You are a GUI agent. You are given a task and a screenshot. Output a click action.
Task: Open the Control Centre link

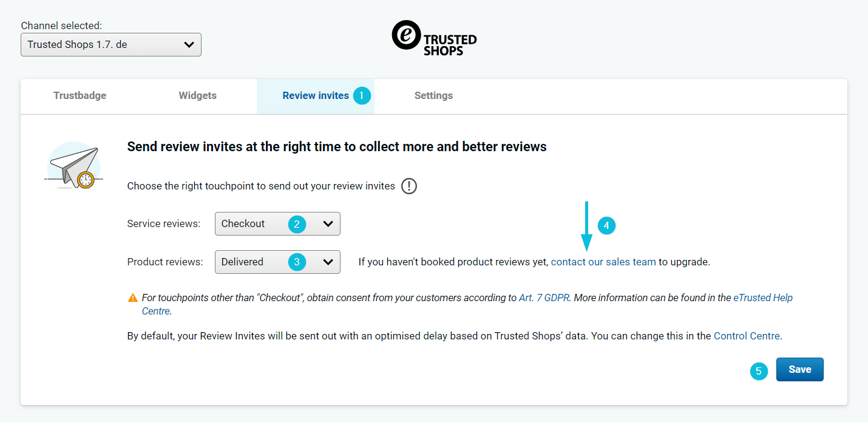click(746, 336)
